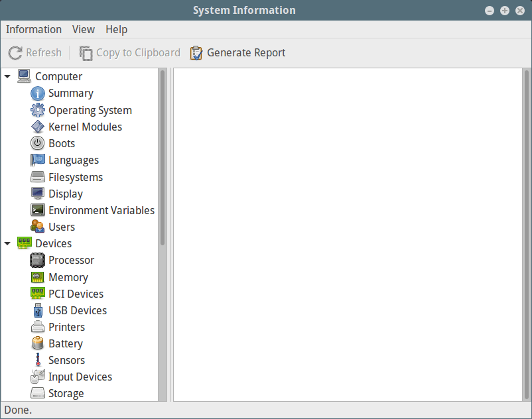
Task: Select the Environment Variables entry
Action: (x=101, y=210)
